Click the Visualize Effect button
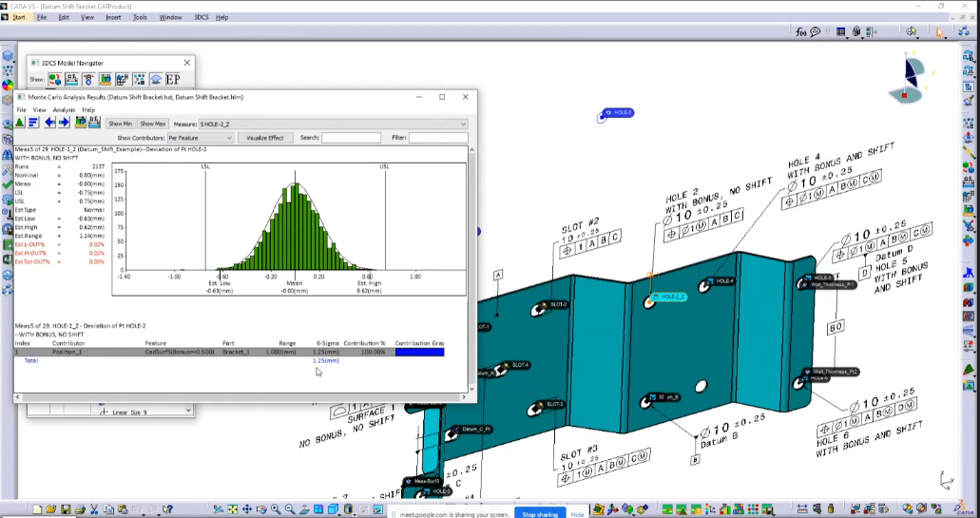980x518 pixels. point(265,138)
